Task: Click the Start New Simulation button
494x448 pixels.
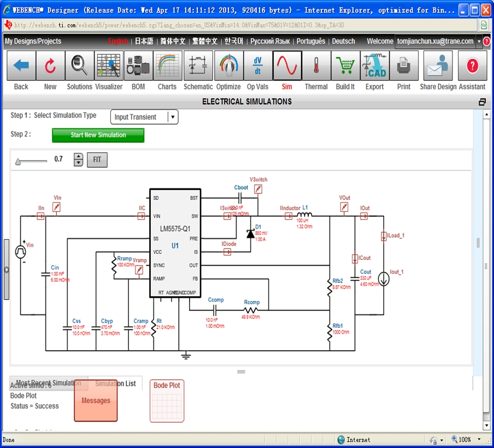Action: 98,135
